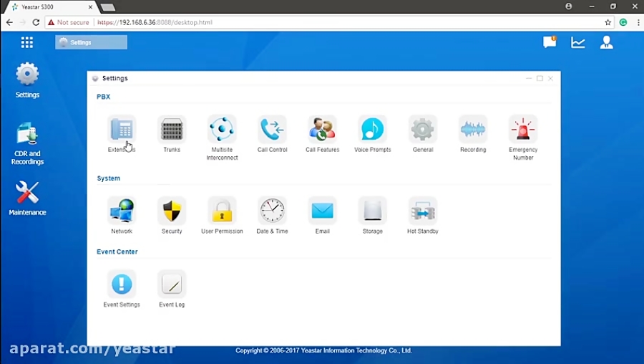Open Security settings
The width and height of the screenshot is (644, 364).
tap(172, 211)
